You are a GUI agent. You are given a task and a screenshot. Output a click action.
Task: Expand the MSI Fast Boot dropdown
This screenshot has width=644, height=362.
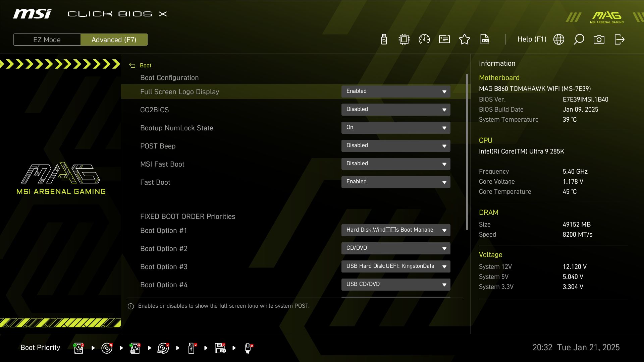click(x=396, y=164)
